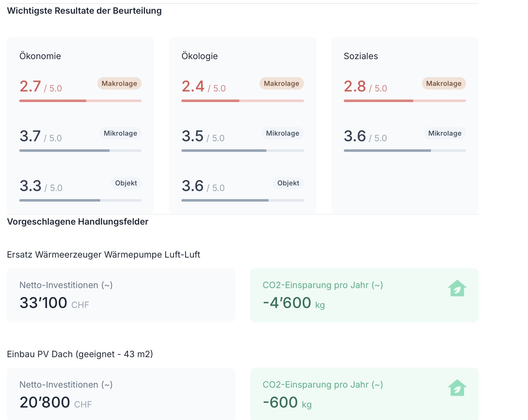Viewport: 528px width, 420px height.
Task: Click the Mikrolage badge under Soziales
Action: [445, 133]
